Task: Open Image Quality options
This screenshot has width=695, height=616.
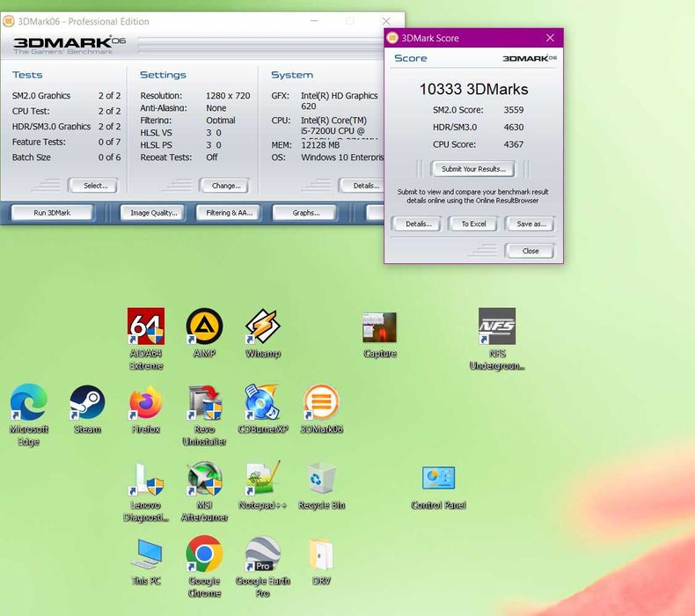Action: click(x=154, y=213)
